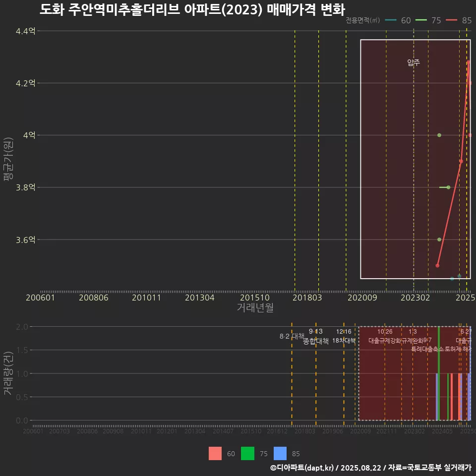476x476 pixels.
Task: Click the 9·13 date annotation
Action: click(x=316, y=332)
